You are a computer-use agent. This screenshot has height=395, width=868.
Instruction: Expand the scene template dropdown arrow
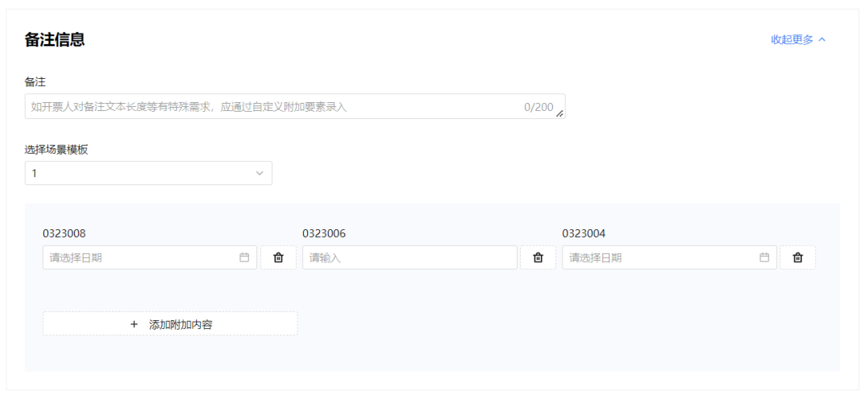(x=260, y=173)
